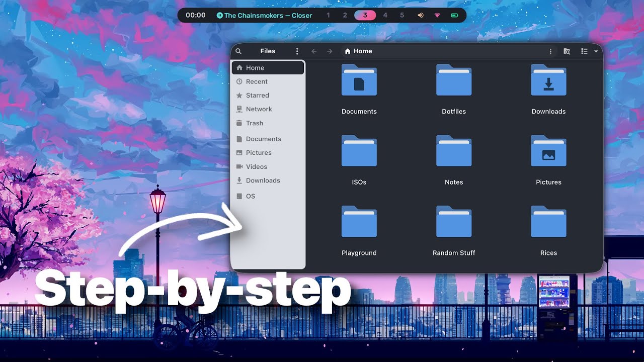Go back with the left arrow
The image size is (644, 362).
[x=314, y=51]
